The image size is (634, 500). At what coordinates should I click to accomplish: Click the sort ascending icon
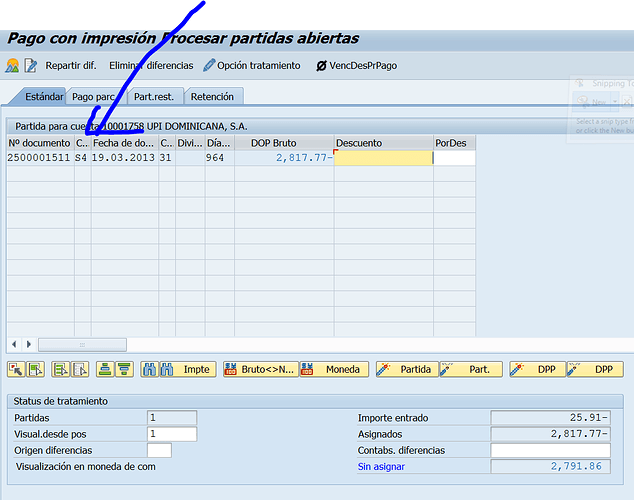click(105, 369)
